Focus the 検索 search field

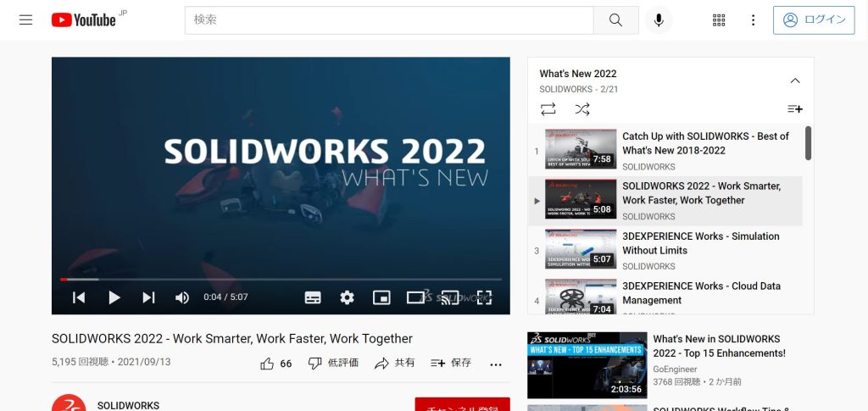point(389,19)
